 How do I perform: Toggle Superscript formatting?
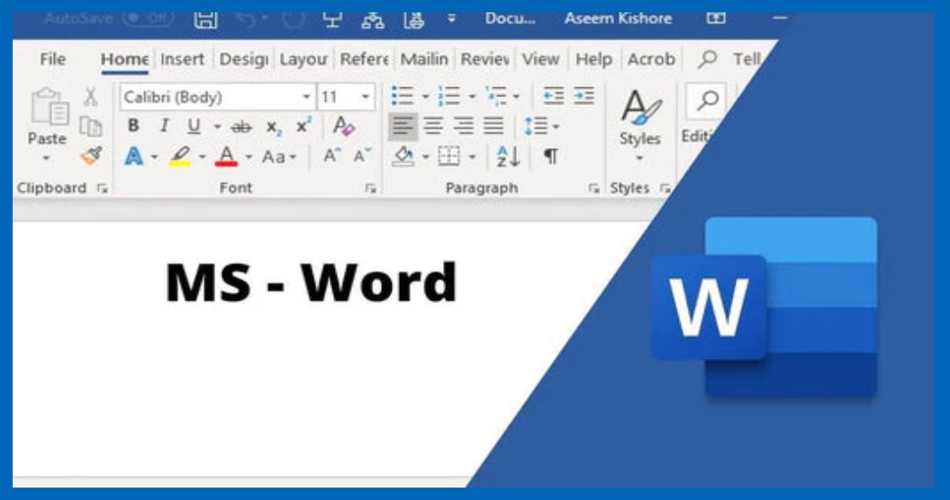(304, 125)
